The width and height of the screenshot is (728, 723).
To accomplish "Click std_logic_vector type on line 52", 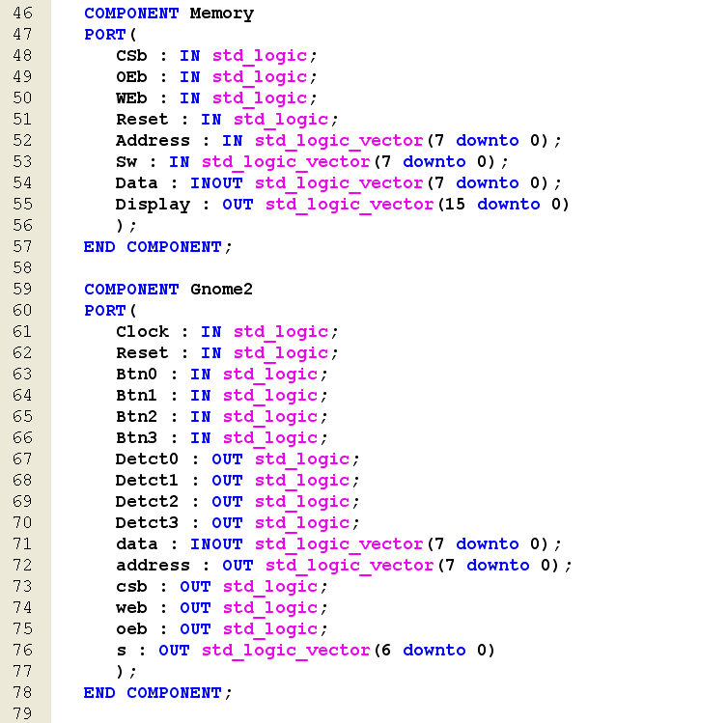I will tap(339, 141).
